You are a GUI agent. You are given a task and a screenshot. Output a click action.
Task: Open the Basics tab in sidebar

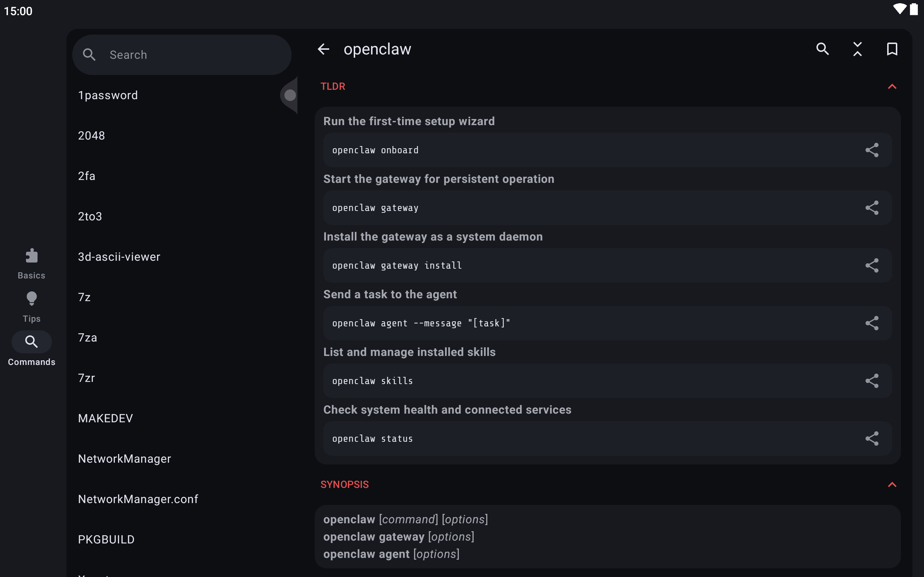[31, 264]
